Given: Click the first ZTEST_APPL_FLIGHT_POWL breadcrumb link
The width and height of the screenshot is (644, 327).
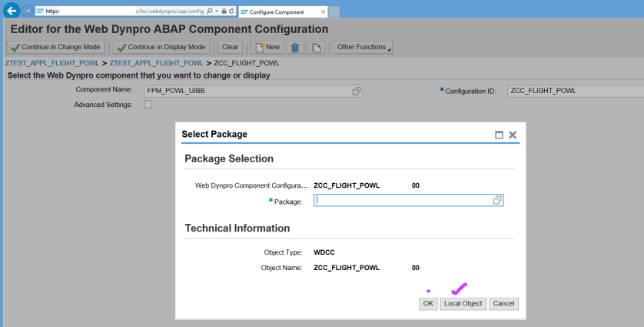Looking at the screenshot, I should click(x=52, y=62).
